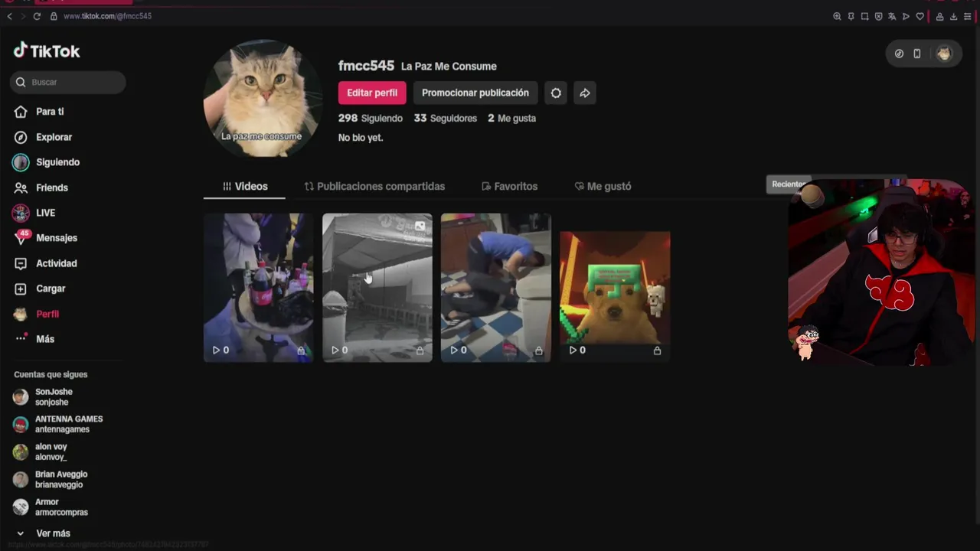Screen dimensions: 980x551
Task: Click the SonJoshe avatar in sidebar
Action: pos(21,397)
